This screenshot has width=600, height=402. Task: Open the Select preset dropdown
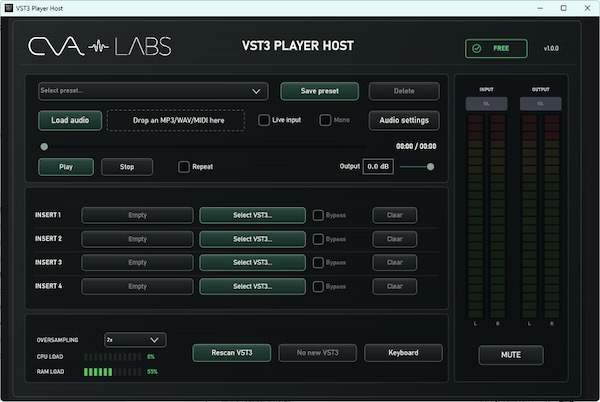coord(153,91)
